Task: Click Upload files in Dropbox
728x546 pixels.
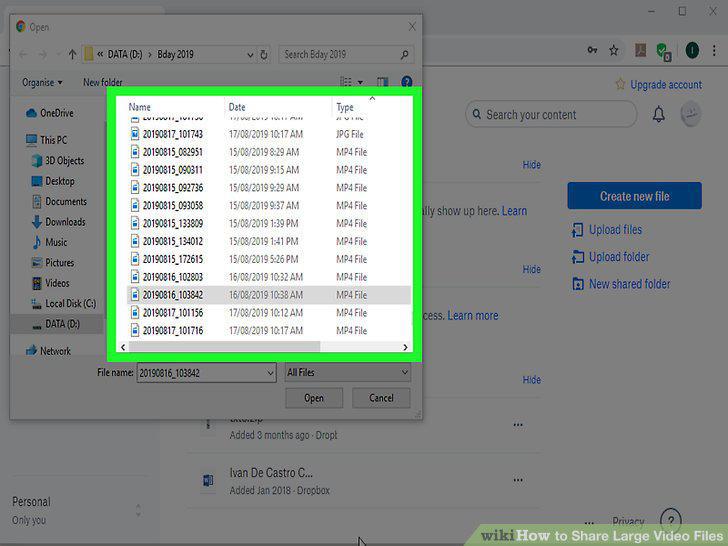Action: pyautogui.click(x=607, y=230)
